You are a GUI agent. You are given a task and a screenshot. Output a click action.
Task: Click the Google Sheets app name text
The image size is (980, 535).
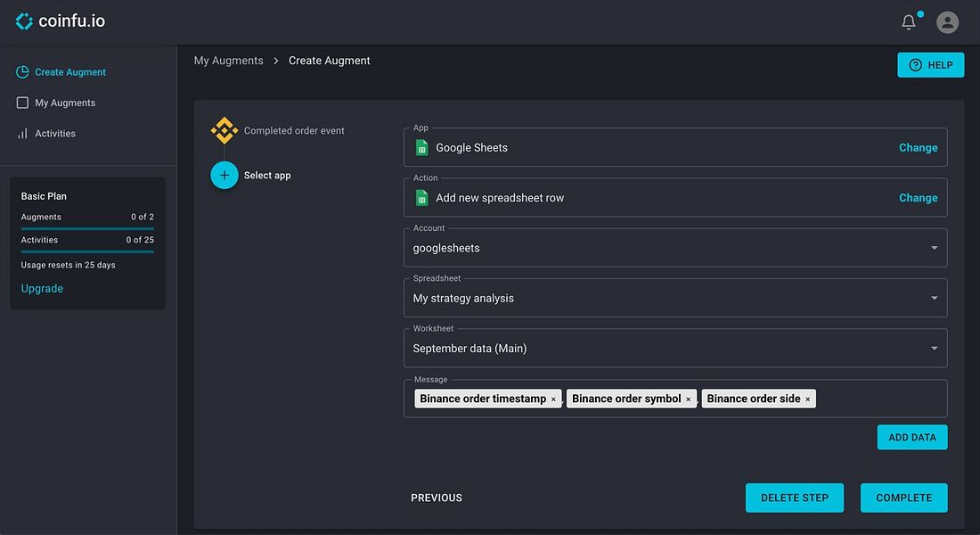(472, 148)
